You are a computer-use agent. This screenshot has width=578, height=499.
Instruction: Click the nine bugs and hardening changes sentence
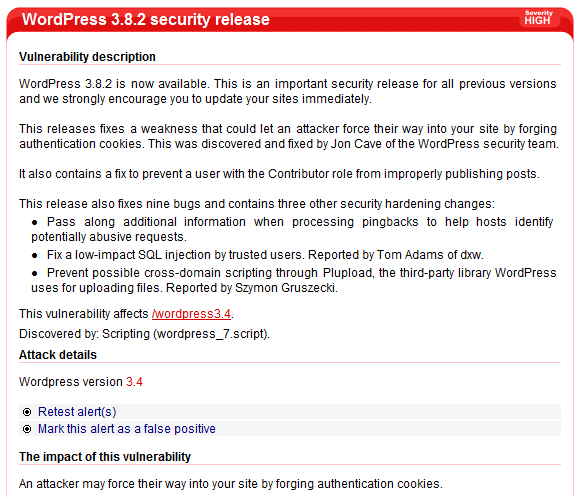(257, 204)
